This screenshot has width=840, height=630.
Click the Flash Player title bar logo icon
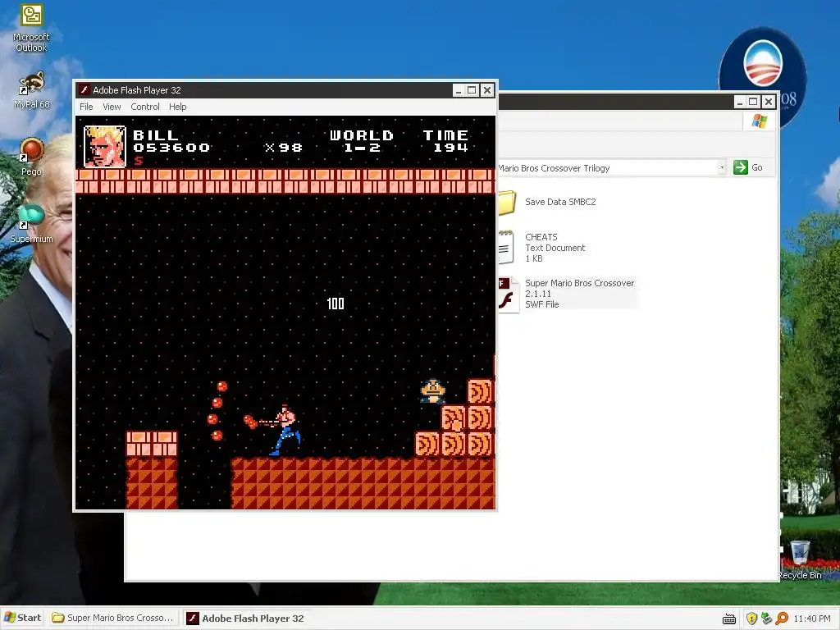(84, 89)
